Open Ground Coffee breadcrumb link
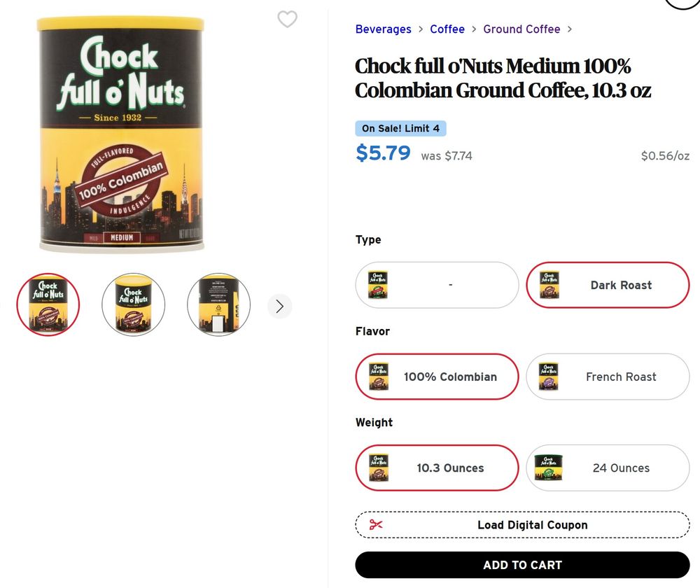The image size is (700, 588). coord(521,29)
